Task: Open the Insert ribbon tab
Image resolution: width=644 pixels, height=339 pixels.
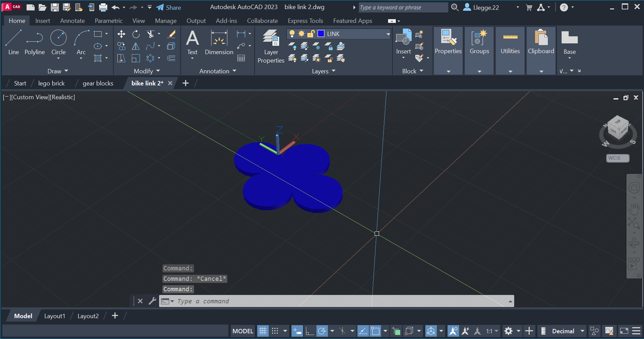Action: pos(43,21)
